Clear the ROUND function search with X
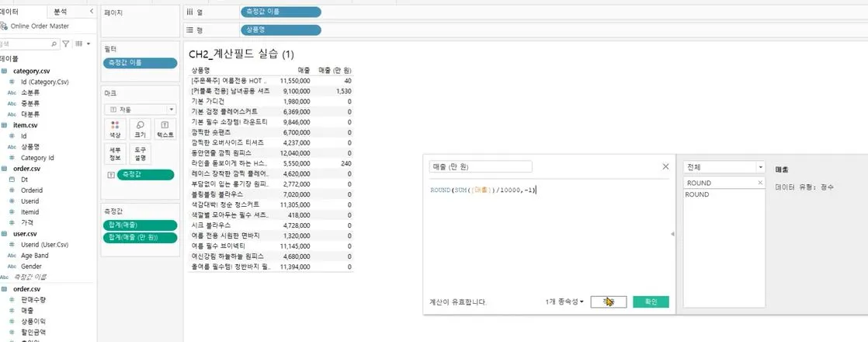This screenshot has height=342, width=868. coord(760,183)
